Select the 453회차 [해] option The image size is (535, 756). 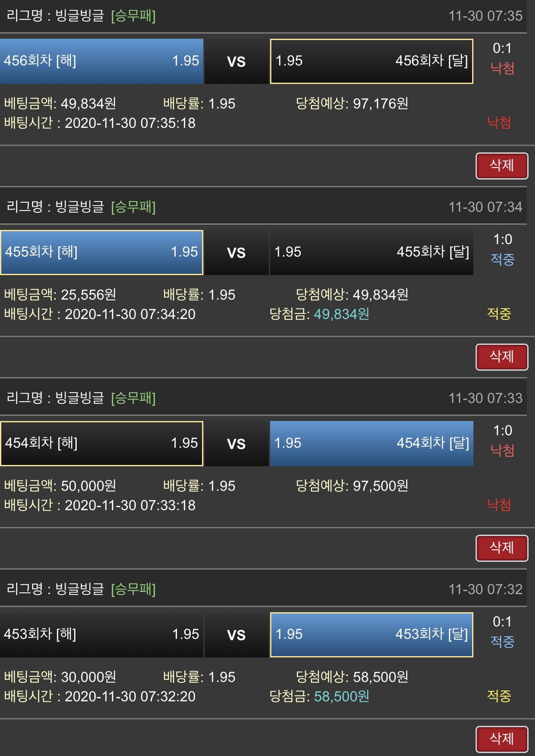tap(102, 635)
